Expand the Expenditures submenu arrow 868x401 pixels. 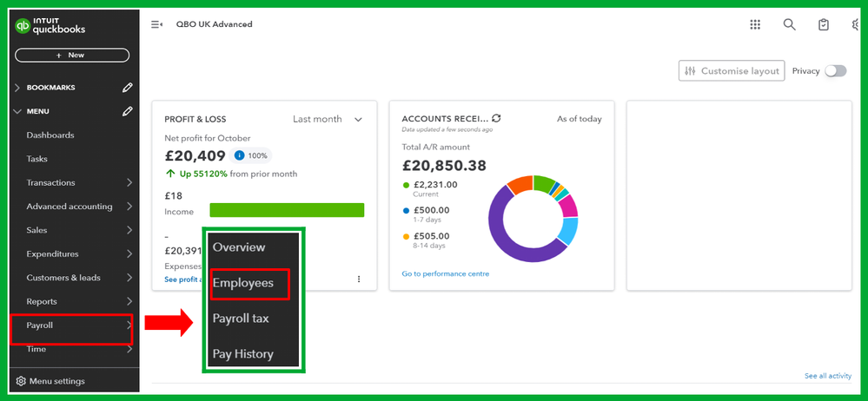[x=129, y=253]
